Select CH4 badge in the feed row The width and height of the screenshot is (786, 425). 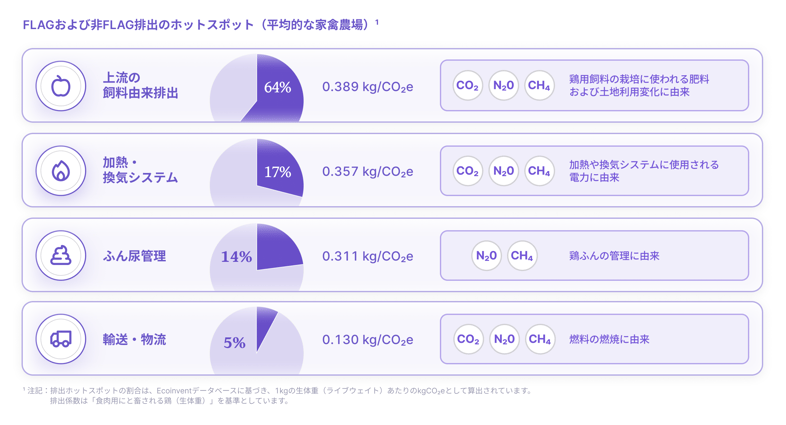coord(539,86)
